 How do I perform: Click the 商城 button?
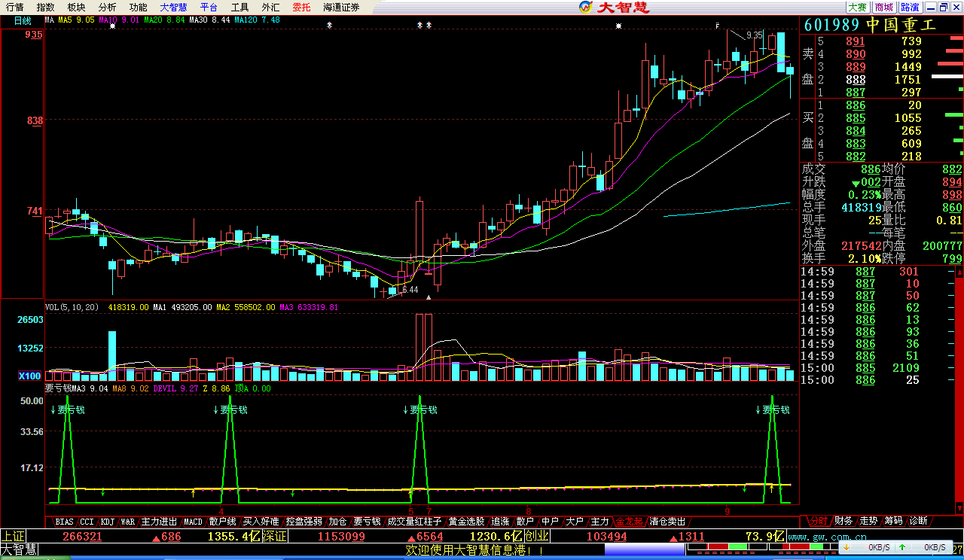click(x=884, y=8)
